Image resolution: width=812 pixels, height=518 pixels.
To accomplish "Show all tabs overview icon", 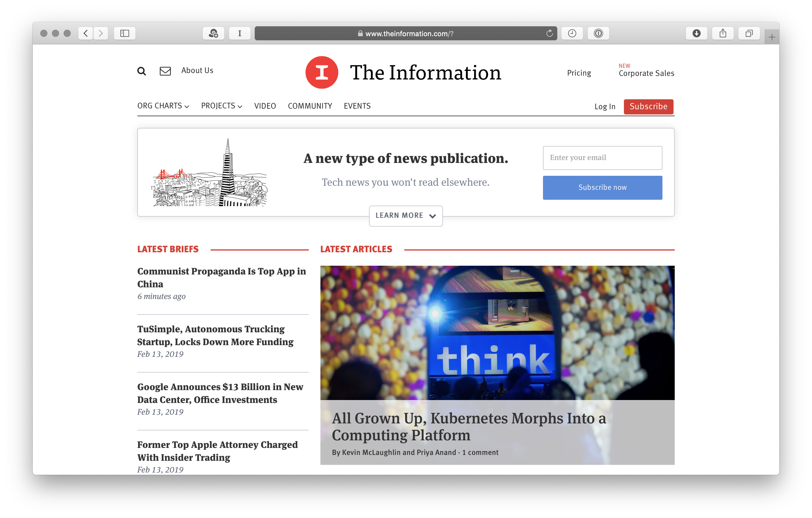I will click(749, 33).
